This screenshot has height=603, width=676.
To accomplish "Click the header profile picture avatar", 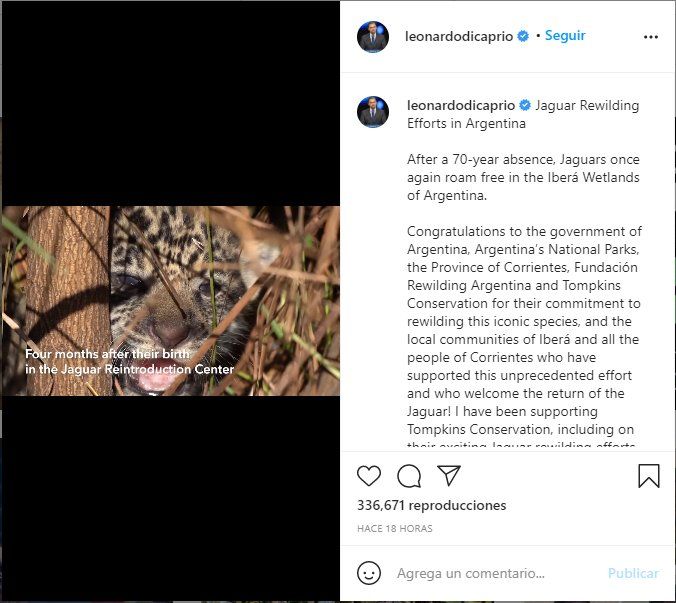I will pyautogui.click(x=373, y=37).
